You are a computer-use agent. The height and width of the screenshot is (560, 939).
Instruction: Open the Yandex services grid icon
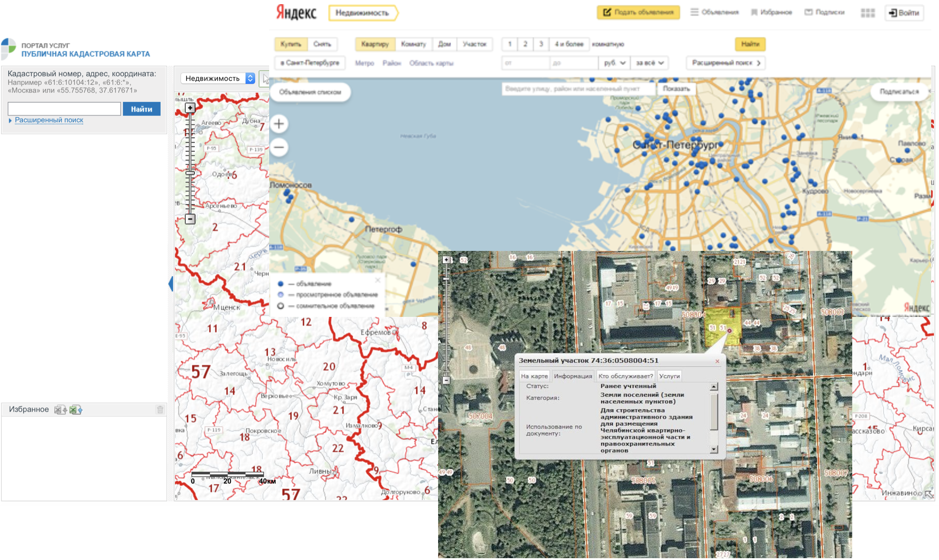tap(867, 13)
